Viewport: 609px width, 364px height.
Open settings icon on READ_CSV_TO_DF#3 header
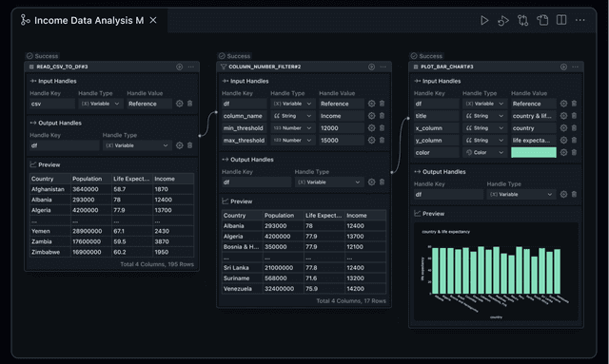point(180,67)
